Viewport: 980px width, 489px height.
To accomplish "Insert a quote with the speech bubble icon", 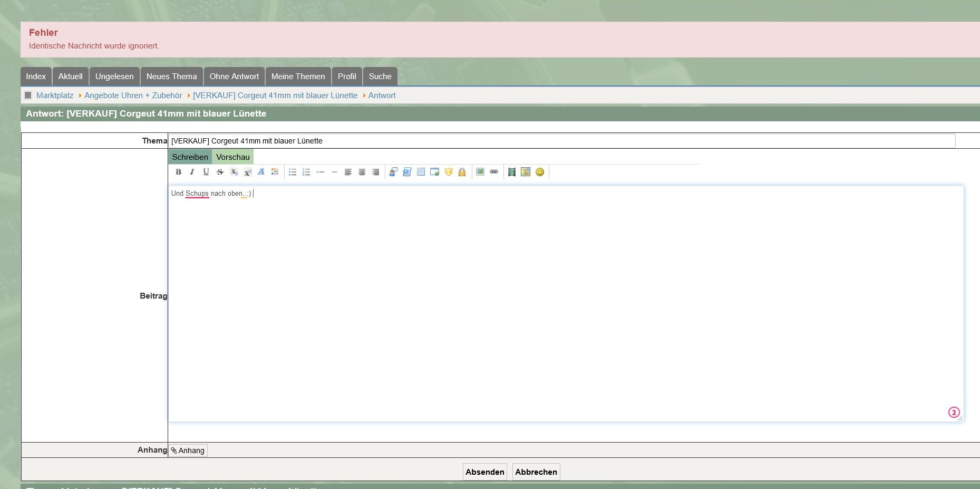I will pos(393,172).
